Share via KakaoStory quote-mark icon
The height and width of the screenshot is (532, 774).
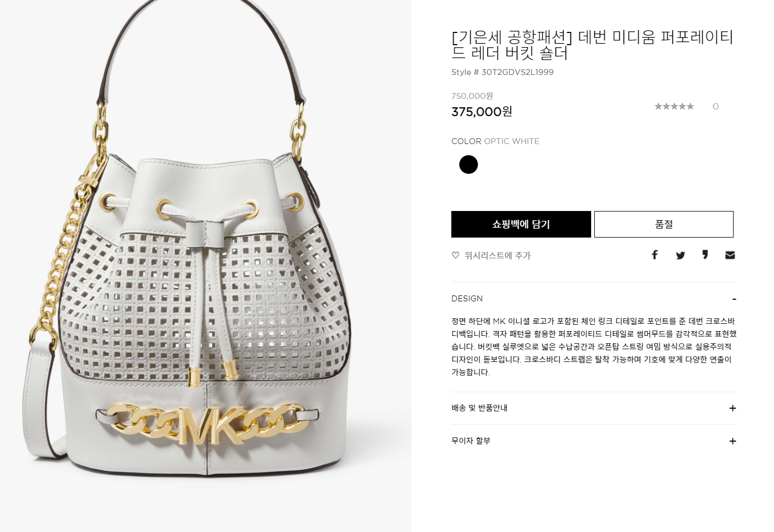coord(705,255)
